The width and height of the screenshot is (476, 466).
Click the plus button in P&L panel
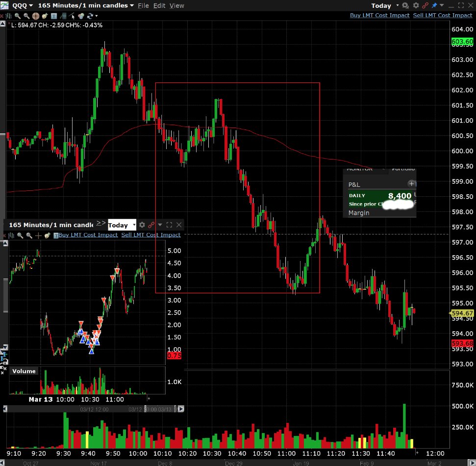coord(411,183)
